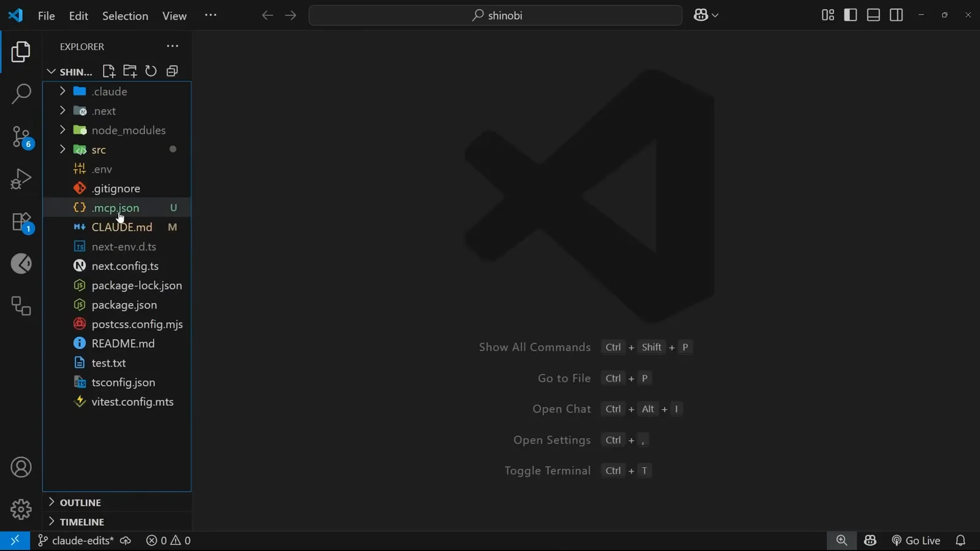Open the File menu
Image resolution: width=980 pixels, height=551 pixels.
47,16
